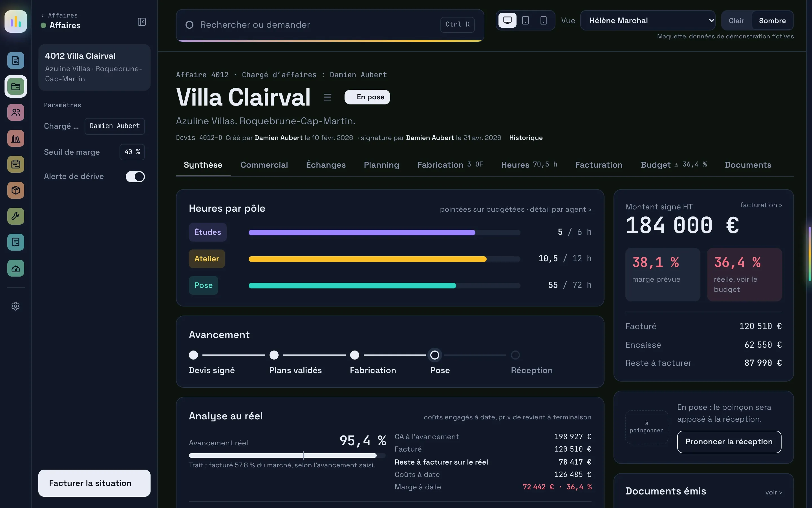Open the settings gear icon

(16, 306)
